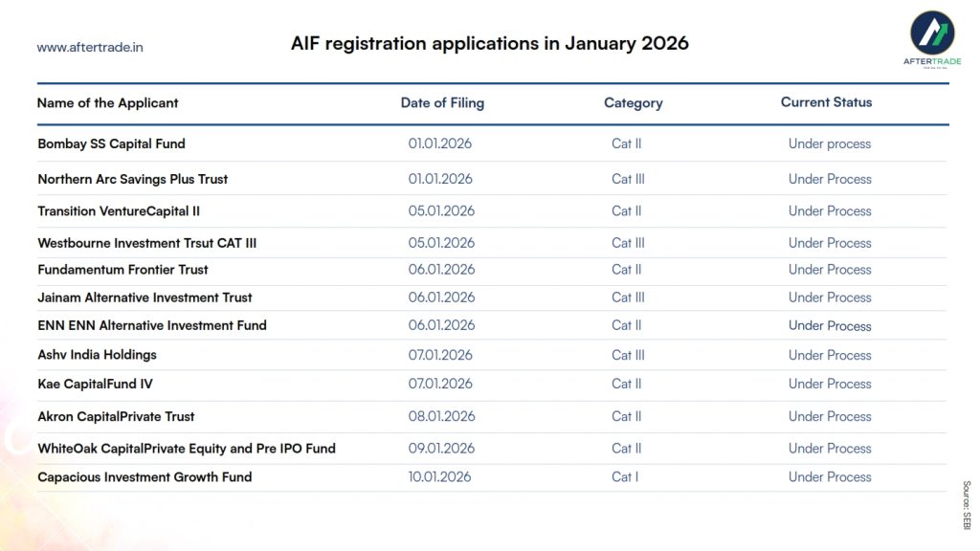Click the 10.01.2026 filing date
Screen dimensions: 980x551
[439, 476]
